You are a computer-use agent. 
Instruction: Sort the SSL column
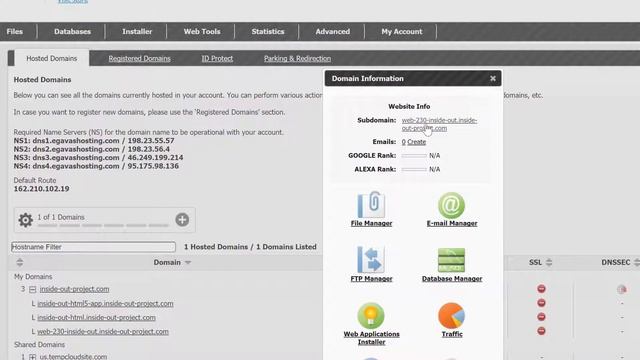pos(549,262)
